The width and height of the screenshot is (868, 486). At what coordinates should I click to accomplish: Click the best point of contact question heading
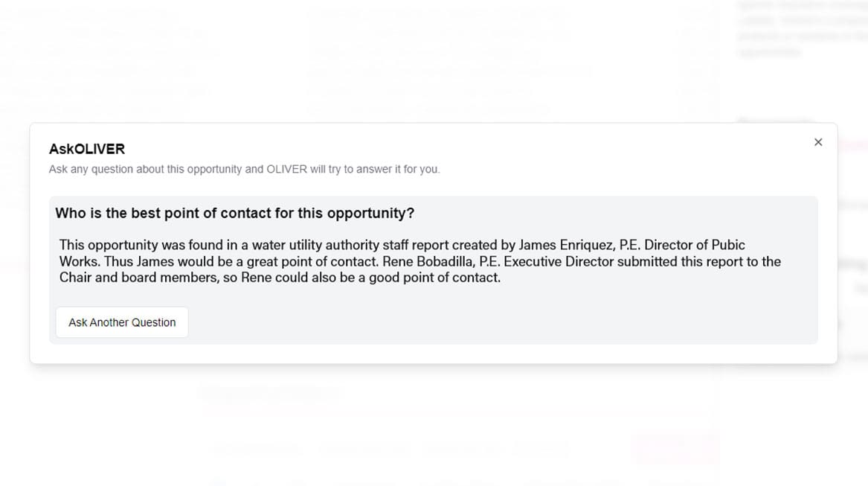coord(234,214)
